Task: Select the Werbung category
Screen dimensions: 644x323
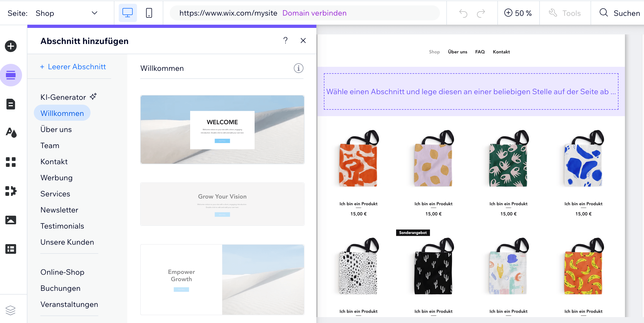Action: (x=56, y=178)
